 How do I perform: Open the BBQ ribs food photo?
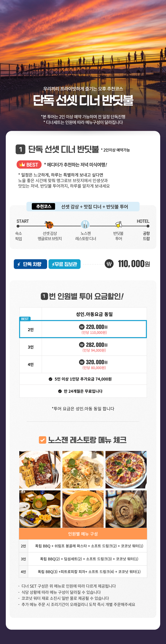click(x=40, y=469)
